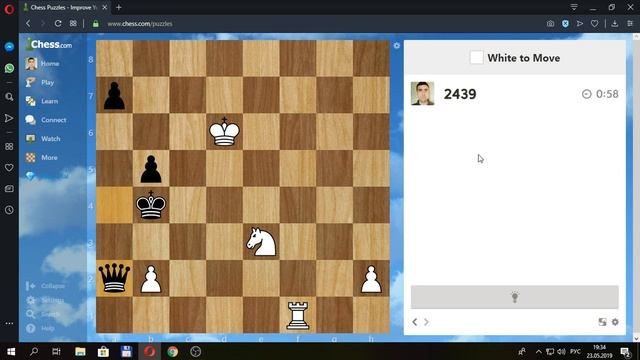Screen dimensions: 640x360
Task: Select the white knight on e3
Action: (x=261, y=242)
